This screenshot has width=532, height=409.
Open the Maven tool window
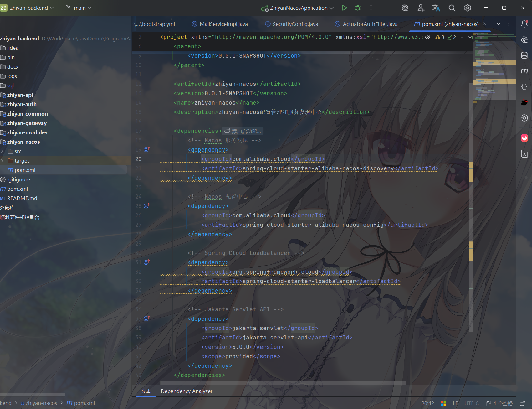[524, 71]
